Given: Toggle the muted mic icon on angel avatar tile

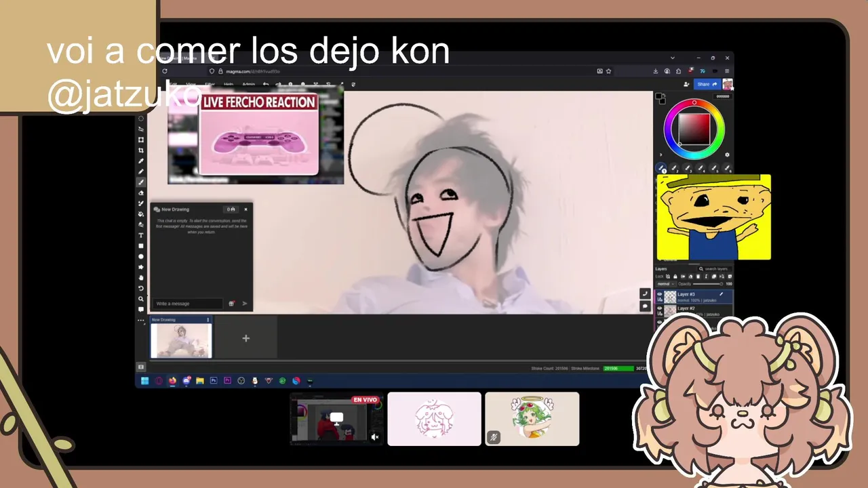Looking at the screenshot, I should [494, 437].
